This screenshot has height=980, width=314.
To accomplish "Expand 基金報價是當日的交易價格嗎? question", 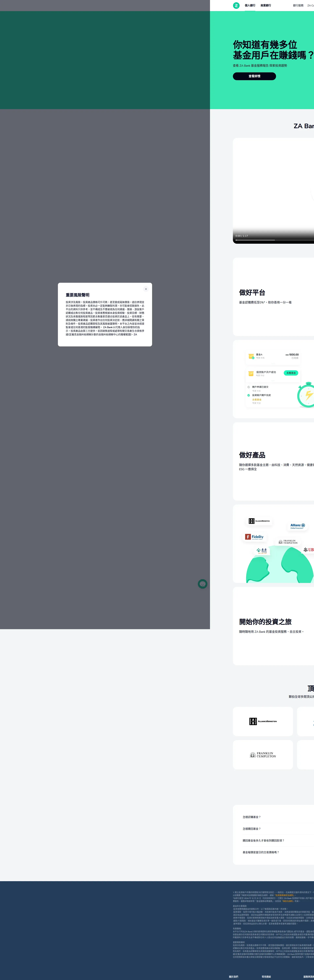I will 278,853.
